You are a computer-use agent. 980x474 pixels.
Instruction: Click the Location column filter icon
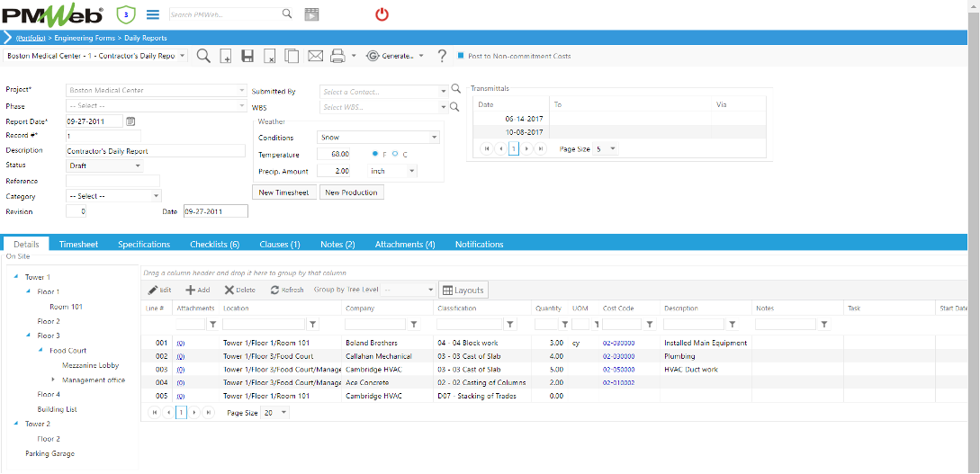coord(313,324)
